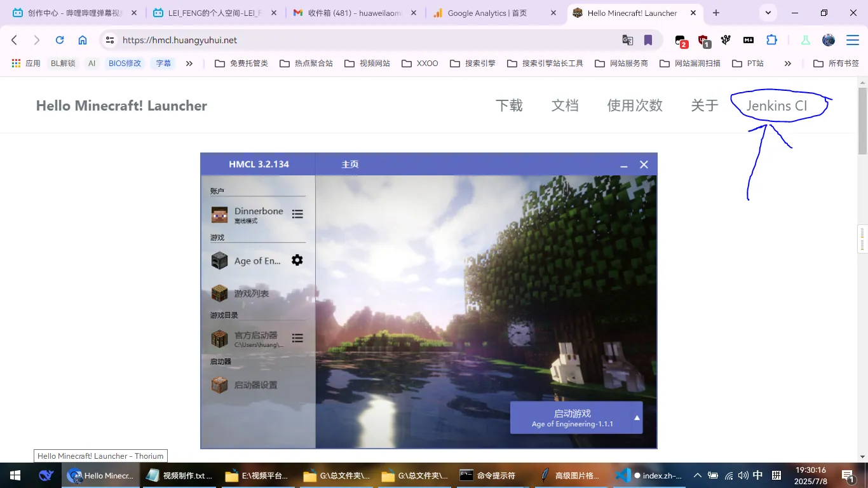Open the browser hamburger main menu

point(852,40)
